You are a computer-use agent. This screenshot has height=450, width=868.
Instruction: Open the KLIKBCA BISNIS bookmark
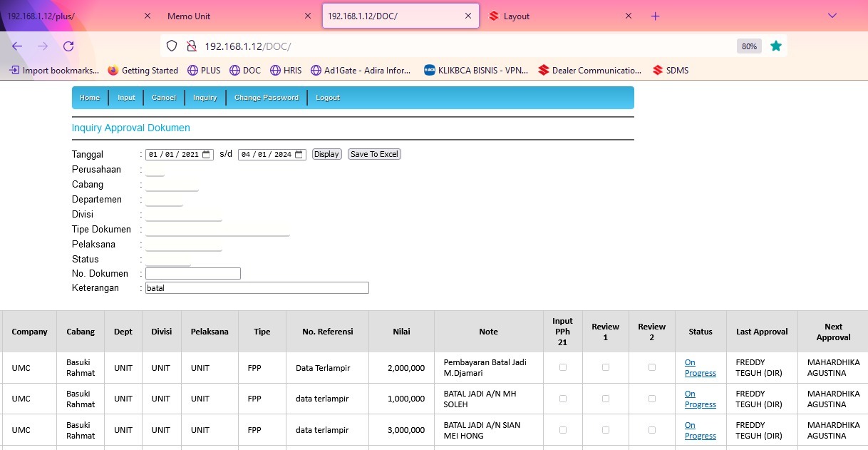coord(476,71)
